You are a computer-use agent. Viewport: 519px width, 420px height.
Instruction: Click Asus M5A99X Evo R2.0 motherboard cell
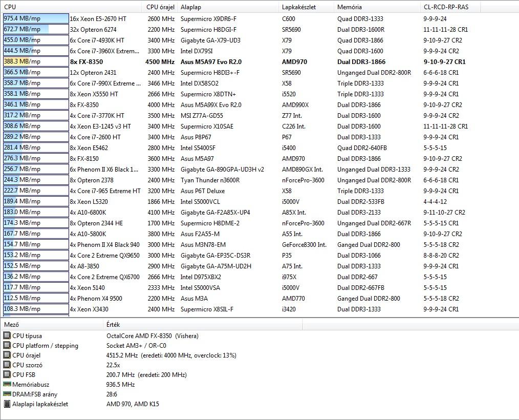click(x=211, y=105)
